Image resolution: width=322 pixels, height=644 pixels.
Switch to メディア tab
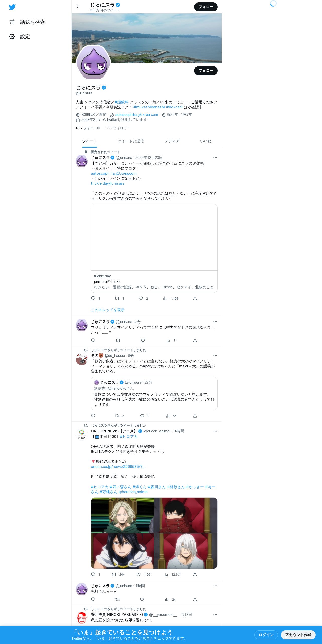[x=172, y=141]
